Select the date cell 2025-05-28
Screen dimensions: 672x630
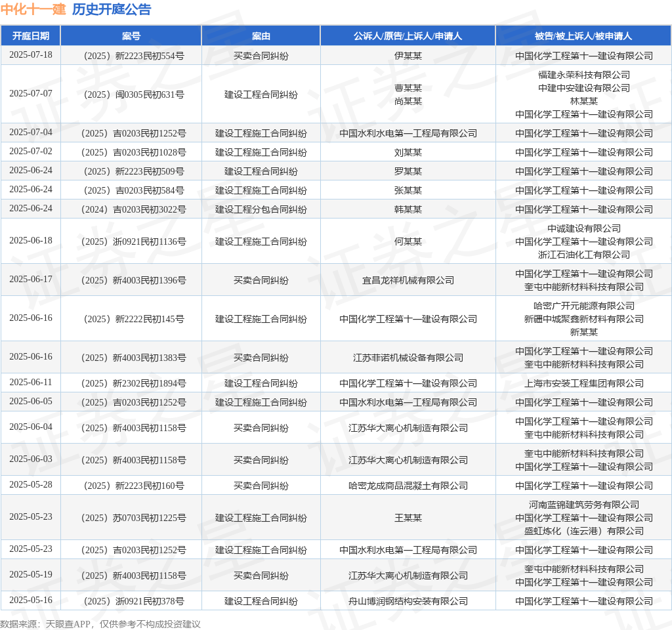tap(31, 485)
